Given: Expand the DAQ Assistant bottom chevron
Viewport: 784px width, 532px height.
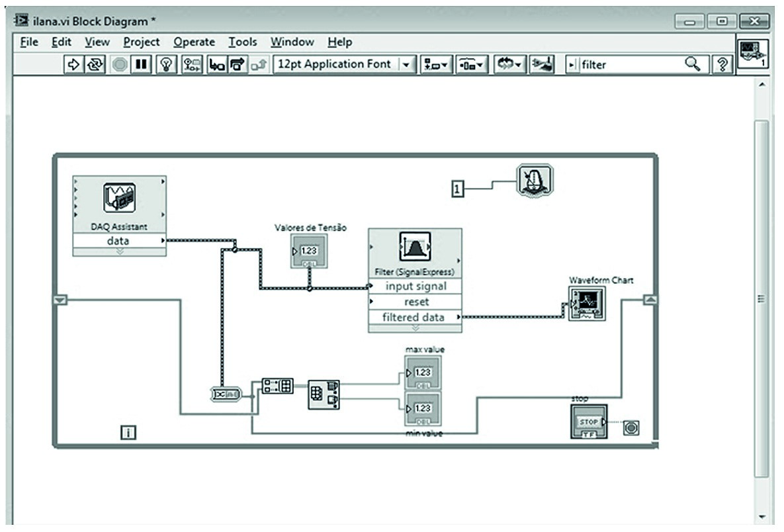Looking at the screenshot, I should coord(119,251).
